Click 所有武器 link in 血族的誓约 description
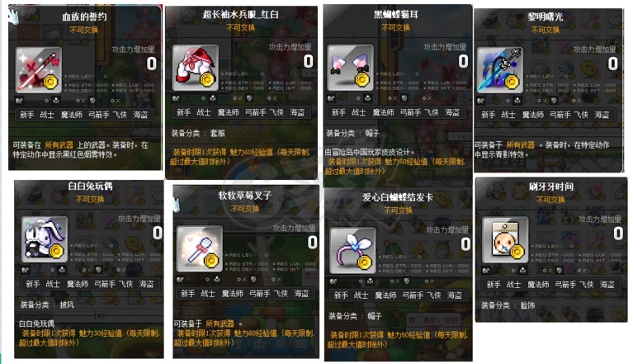The width and height of the screenshot is (633, 364). pos(59,145)
